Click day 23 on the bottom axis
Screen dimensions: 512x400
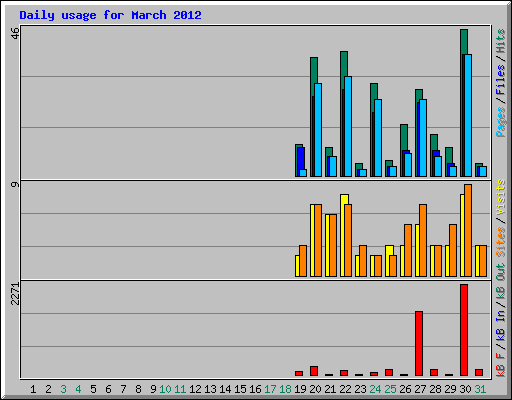coord(360,389)
